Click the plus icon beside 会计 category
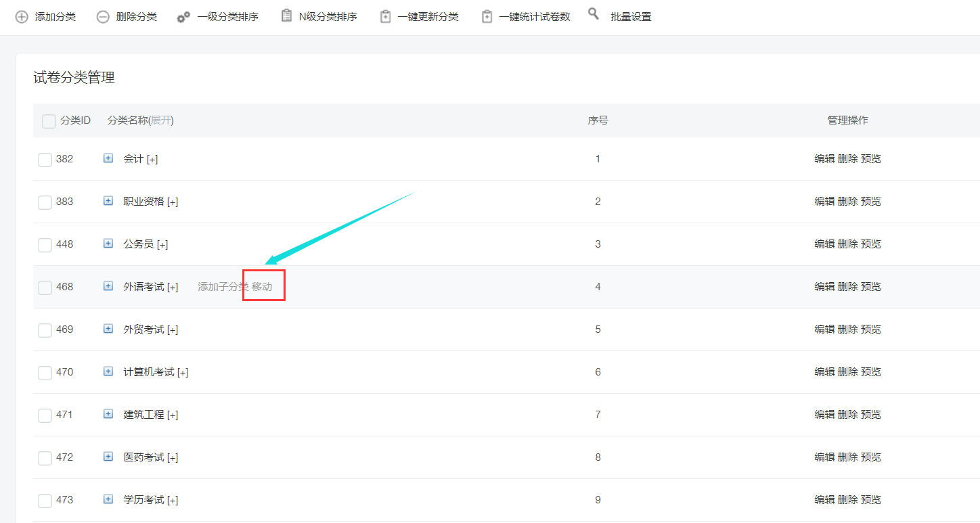The image size is (980, 523). 108,158
